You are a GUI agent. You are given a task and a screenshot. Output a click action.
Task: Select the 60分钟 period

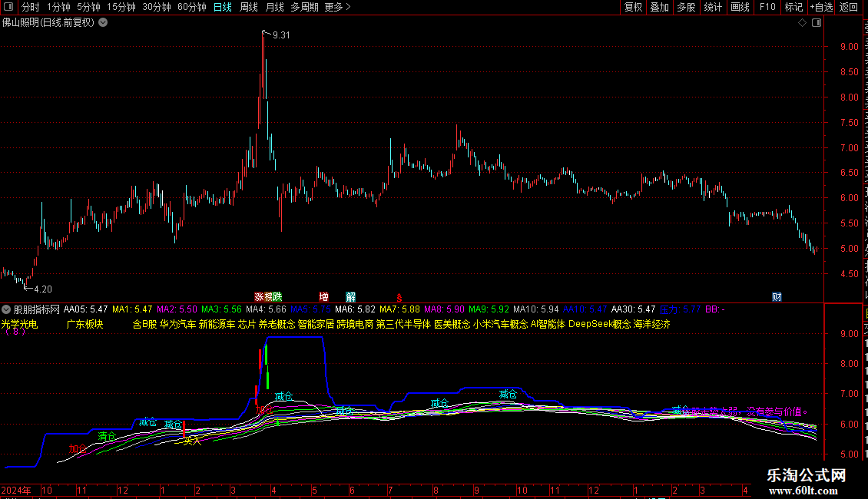(x=192, y=7)
